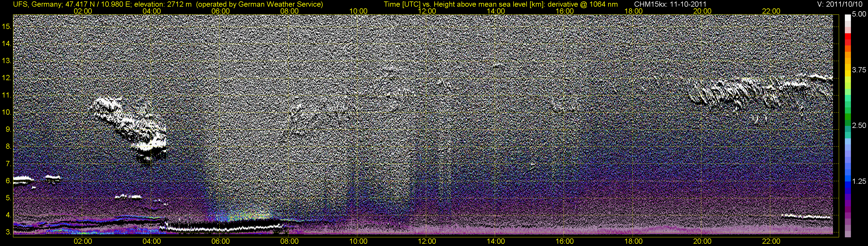The image size is (868, 246).
Task: Click the 6. km height axis label
Action: pos(8,181)
